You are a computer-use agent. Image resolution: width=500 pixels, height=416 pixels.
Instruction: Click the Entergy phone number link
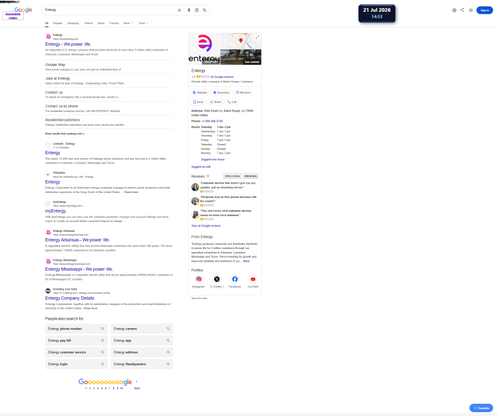pyautogui.click(x=212, y=121)
